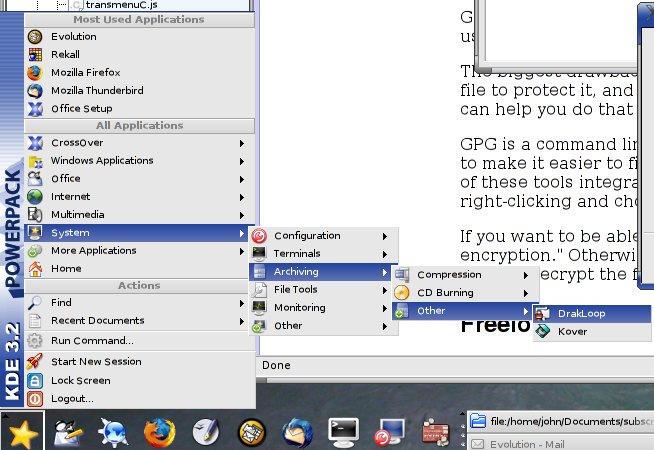This screenshot has height=450, width=654.
Task: Click the Start New Session rocket icon
Action: [x=35, y=362]
